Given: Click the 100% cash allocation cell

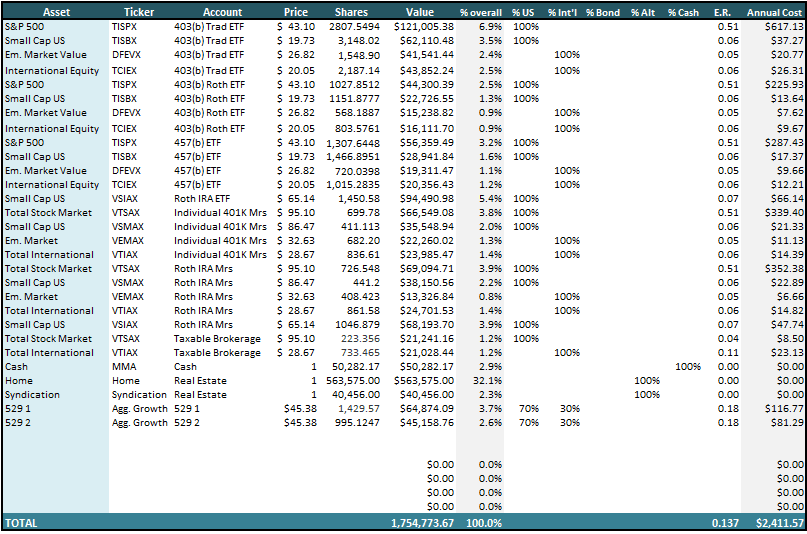Looking at the screenshot, I should pyautogui.click(x=688, y=366).
